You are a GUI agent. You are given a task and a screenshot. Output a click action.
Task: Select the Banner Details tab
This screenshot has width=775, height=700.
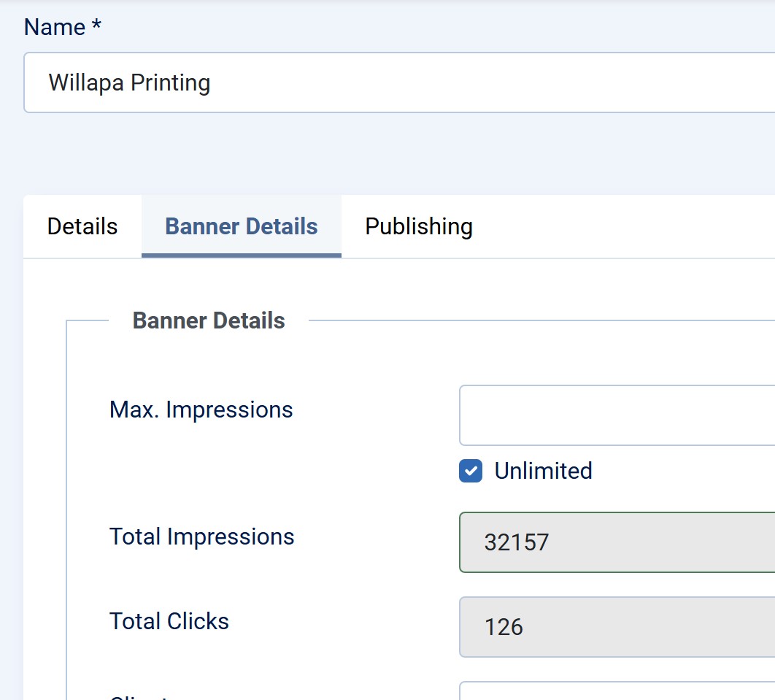pos(242,226)
